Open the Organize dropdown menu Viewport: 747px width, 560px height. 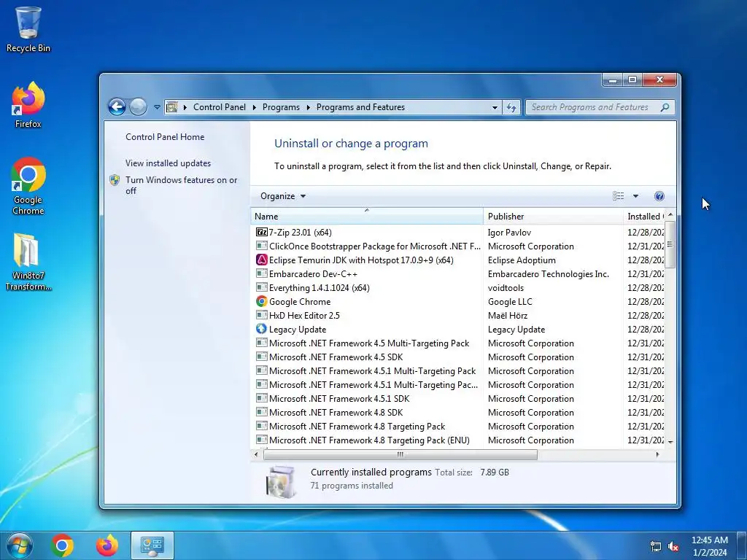tap(283, 196)
